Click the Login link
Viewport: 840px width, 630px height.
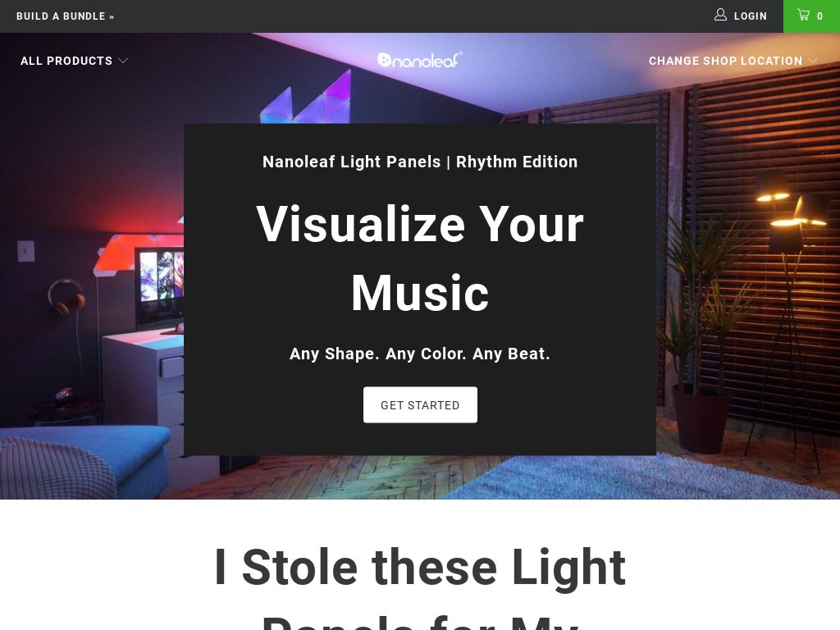pos(750,16)
